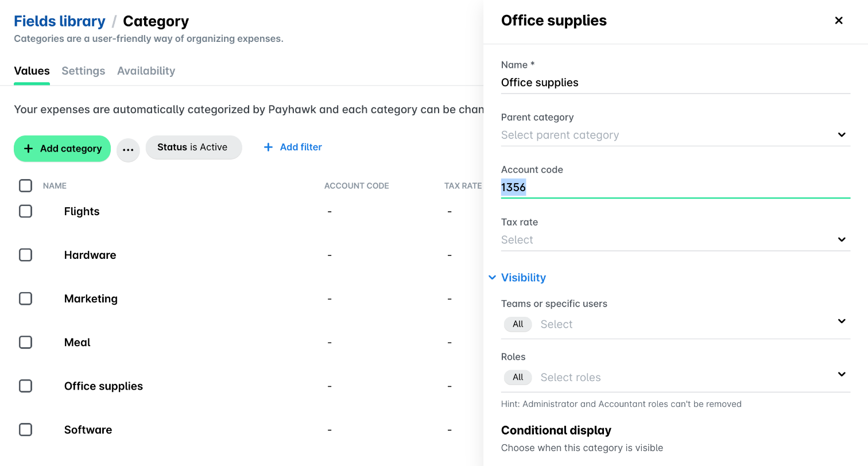The height and width of the screenshot is (466, 868).
Task: Check the Marketing row checkbox
Action: tap(25, 298)
